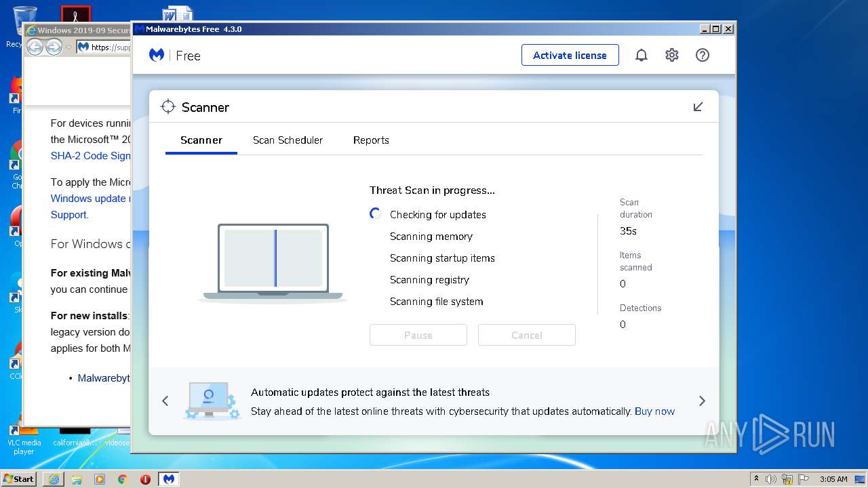Open Support link in the browser page
The image size is (868, 488).
(x=68, y=215)
